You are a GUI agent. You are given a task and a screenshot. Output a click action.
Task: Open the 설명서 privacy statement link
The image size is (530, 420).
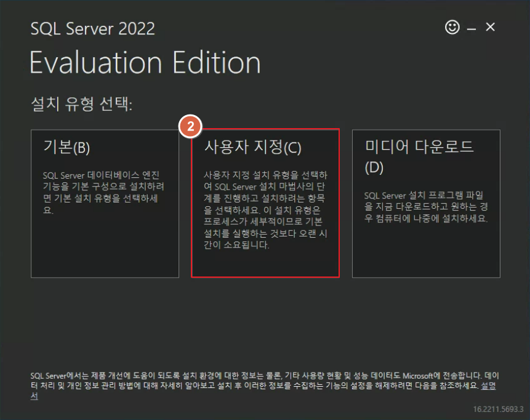tap(488, 386)
